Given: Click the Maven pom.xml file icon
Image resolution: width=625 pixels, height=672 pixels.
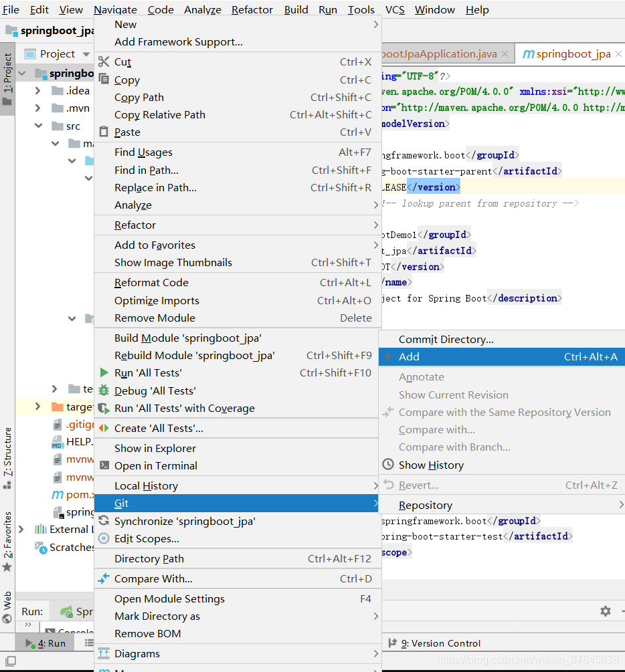Looking at the screenshot, I should click(x=58, y=495).
